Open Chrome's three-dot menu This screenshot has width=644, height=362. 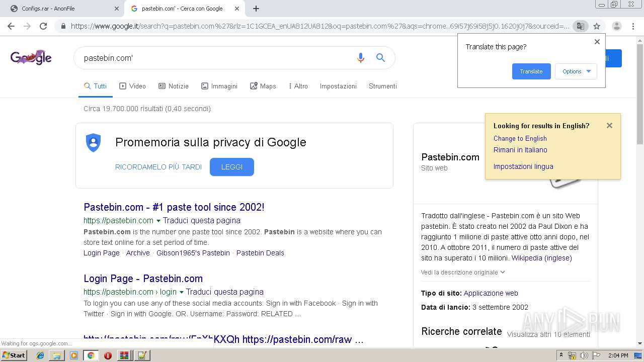point(634,26)
